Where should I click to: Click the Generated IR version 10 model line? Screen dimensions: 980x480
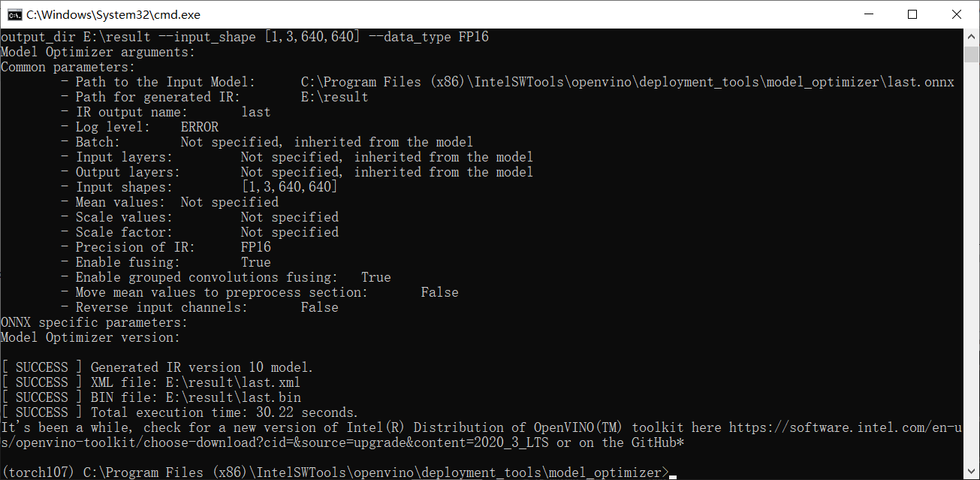(201, 367)
